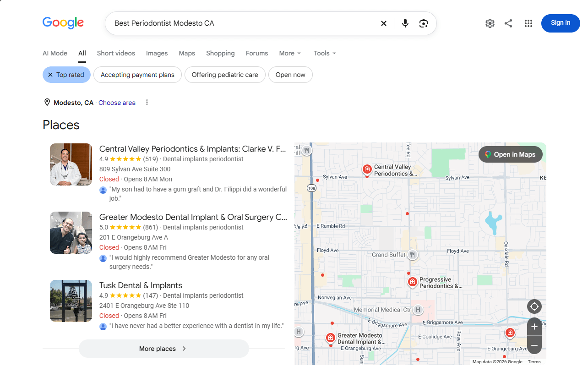Viewport: 588px width, 366px height.
Task: Open Central Valley Periodontics & Implants listing
Action: click(x=192, y=149)
